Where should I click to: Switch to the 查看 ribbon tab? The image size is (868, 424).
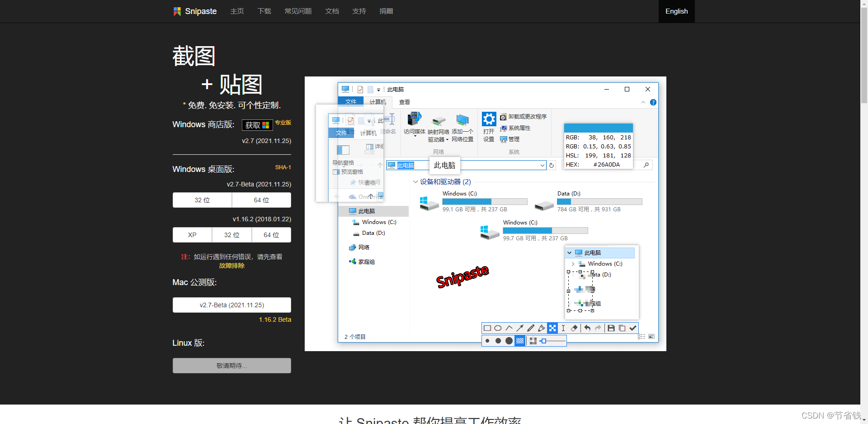click(x=405, y=102)
